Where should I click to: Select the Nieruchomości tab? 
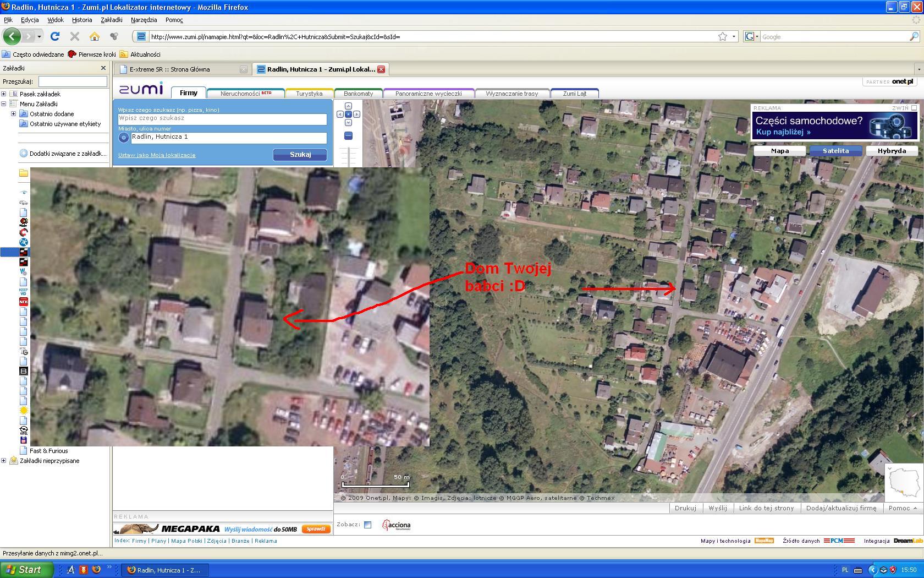click(x=246, y=94)
